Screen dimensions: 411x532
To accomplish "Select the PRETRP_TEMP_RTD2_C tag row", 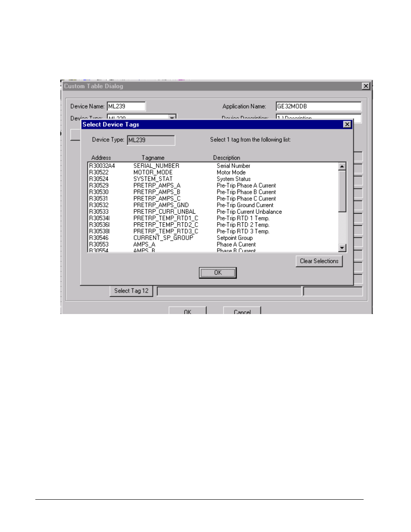I will 213,225.
